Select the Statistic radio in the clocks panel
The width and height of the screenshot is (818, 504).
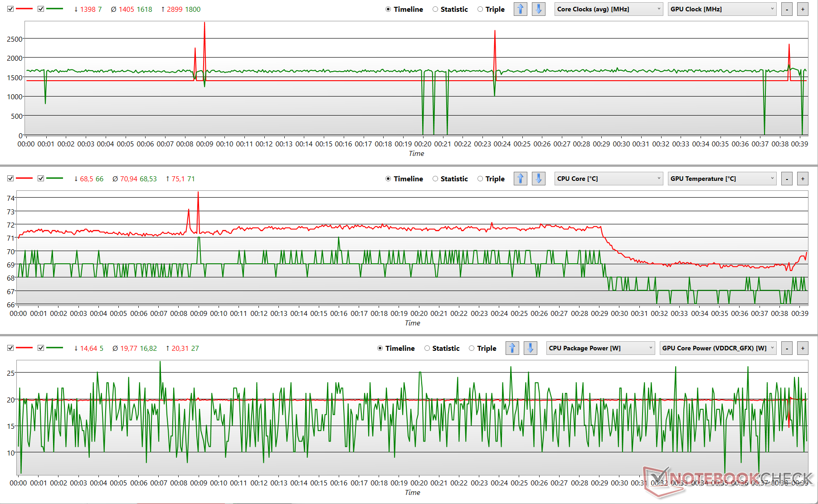[435, 9]
